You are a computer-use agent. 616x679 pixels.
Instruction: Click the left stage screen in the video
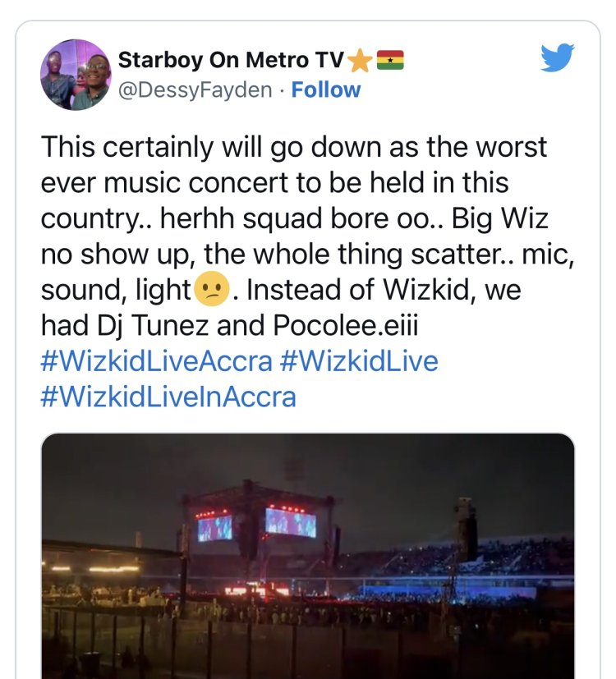coord(214,528)
